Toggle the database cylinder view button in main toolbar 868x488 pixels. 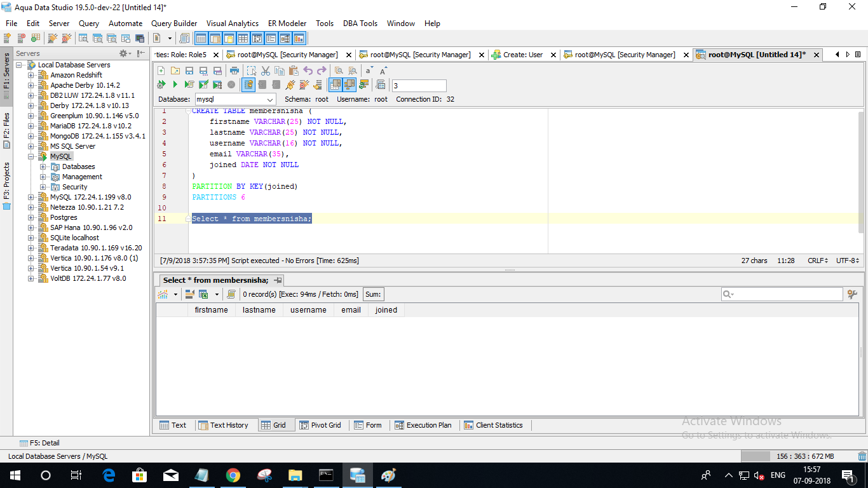pos(229,38)
